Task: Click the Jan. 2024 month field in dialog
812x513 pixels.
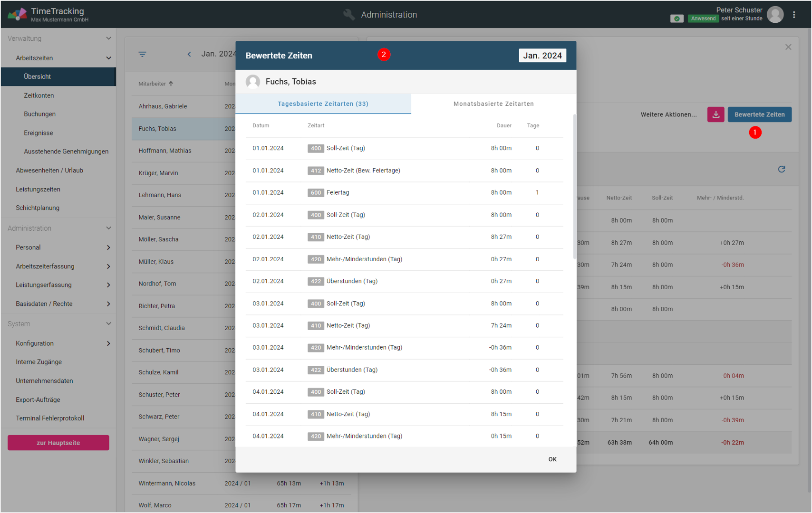Action: tap(542, 56)
